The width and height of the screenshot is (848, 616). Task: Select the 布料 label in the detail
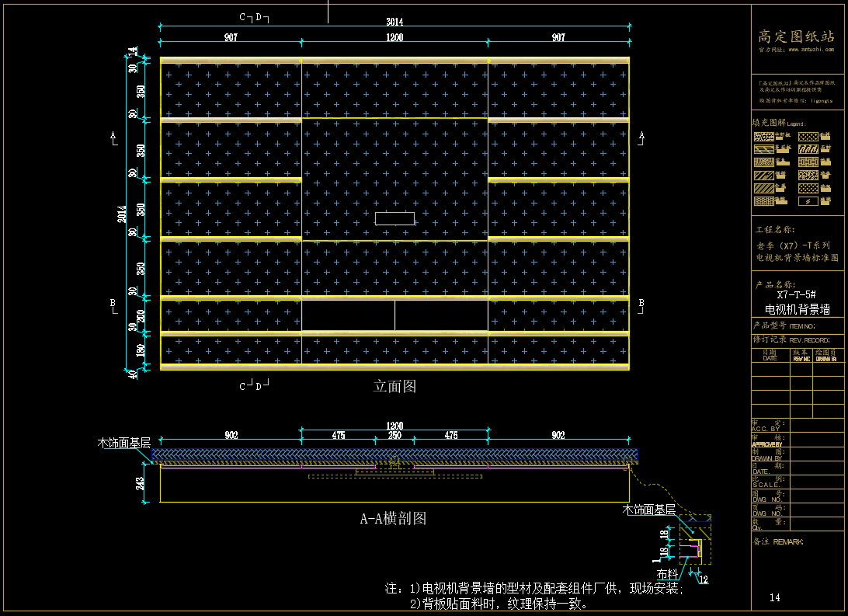click(667, 574)
